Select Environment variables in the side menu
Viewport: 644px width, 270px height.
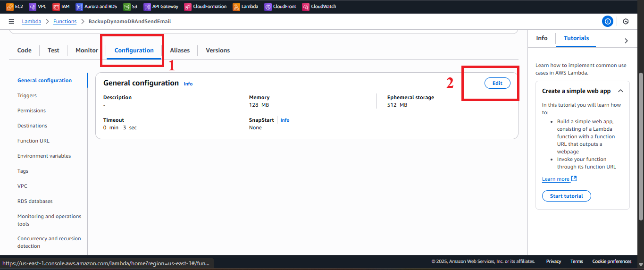[44, 156]
